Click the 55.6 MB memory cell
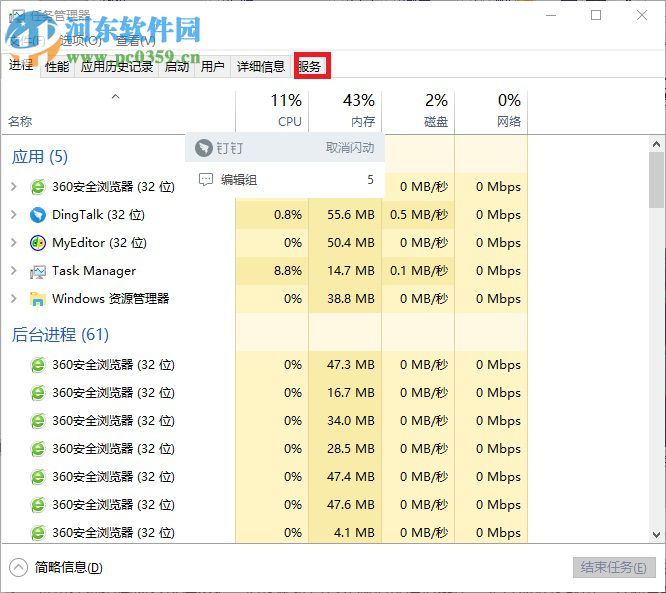The width and height of the screenshot is (666, 593). click(345, 215)
